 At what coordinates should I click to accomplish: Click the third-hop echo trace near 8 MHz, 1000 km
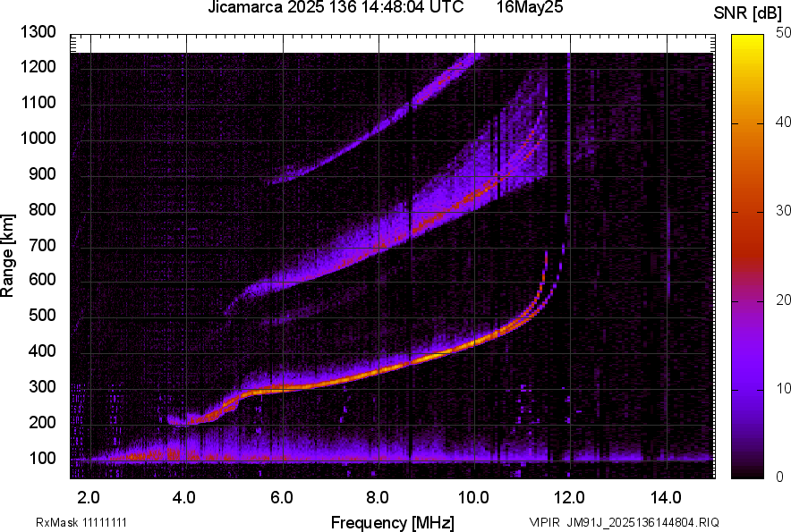(378, 129)
